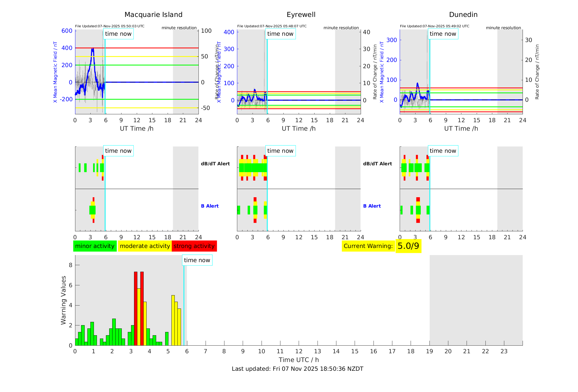Click the first tall red bar in the Warning Values chart
Screen dimensions: 578x392
pos(136,308)
